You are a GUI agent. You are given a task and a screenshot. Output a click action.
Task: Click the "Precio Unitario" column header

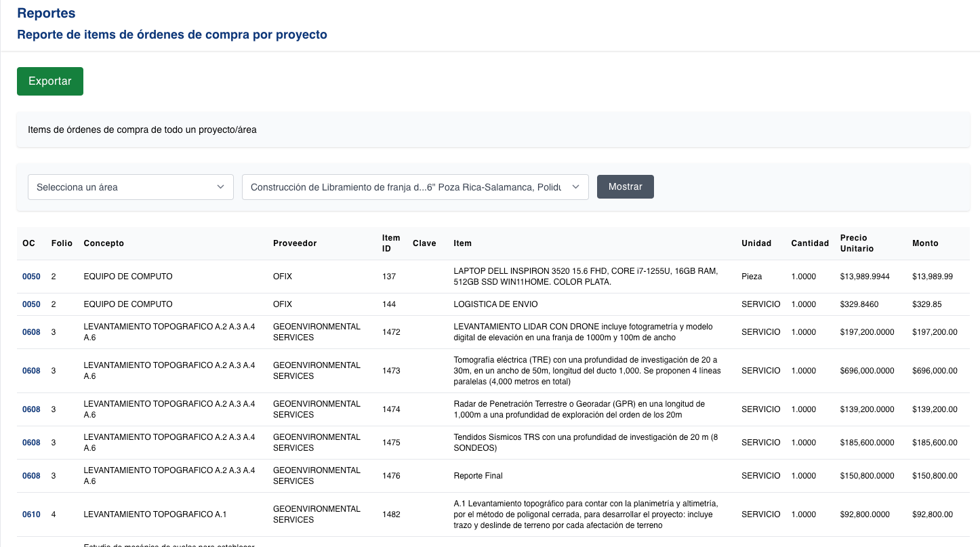click(856, 243)
